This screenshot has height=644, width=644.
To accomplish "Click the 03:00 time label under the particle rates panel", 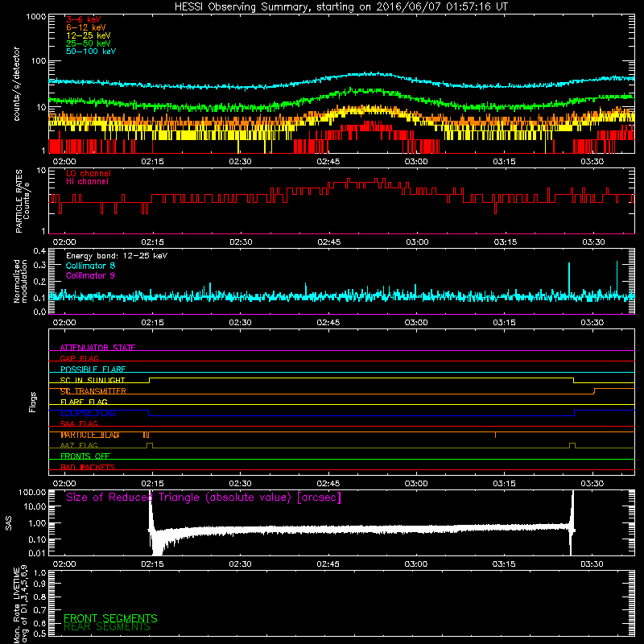I will 417,242.
